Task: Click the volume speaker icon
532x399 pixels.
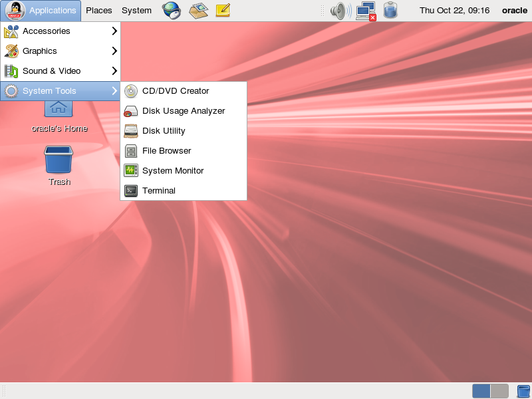Action: (x=340, y=11)
